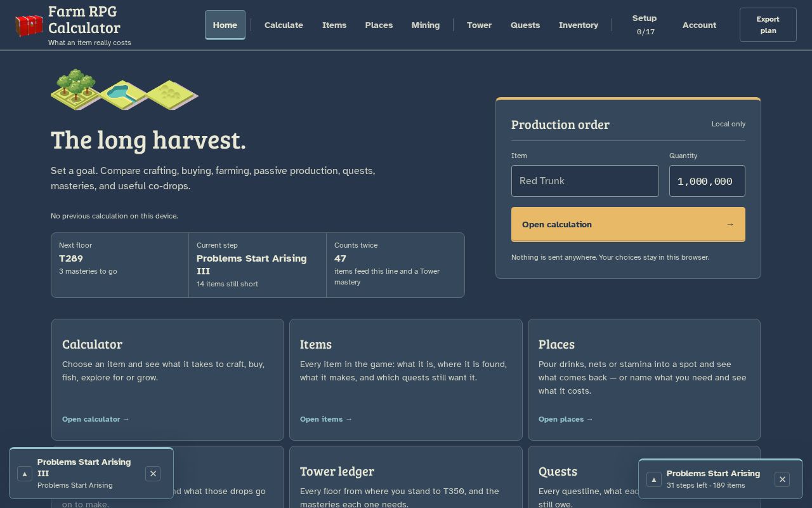This screenshot has width=812, height=508.
Task: Click the Counts twice 47 stat
Action: [395, 265]
